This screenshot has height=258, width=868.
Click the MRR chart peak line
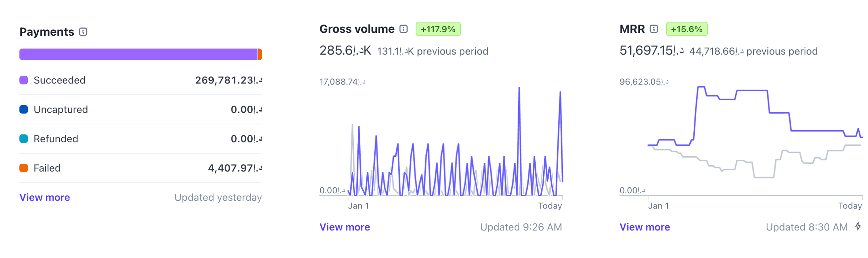click(x=701, y=87)
